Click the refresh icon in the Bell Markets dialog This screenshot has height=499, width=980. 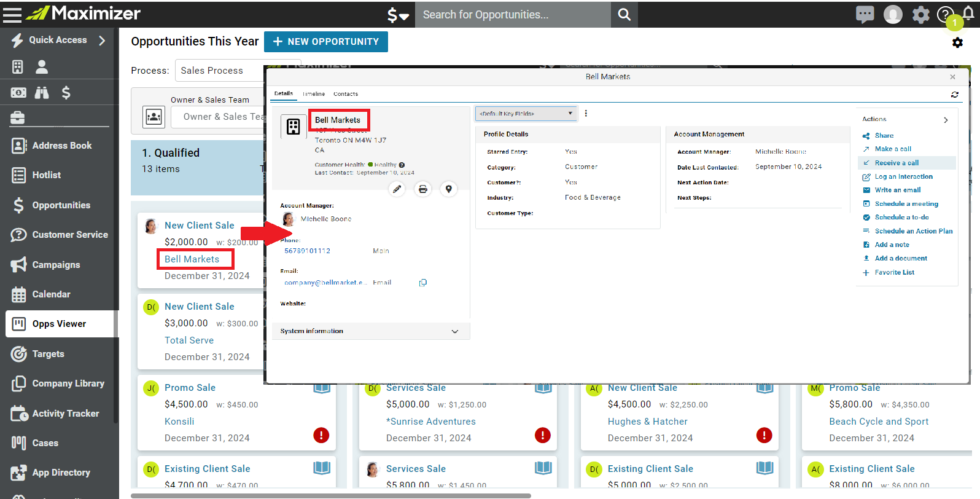pos(955,95)
